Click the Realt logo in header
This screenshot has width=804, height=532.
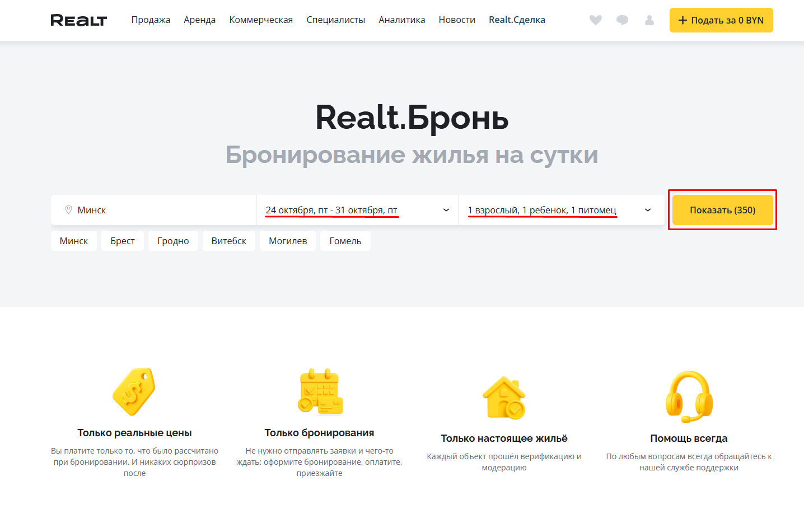pyautogui.click(x=78, y=20)
